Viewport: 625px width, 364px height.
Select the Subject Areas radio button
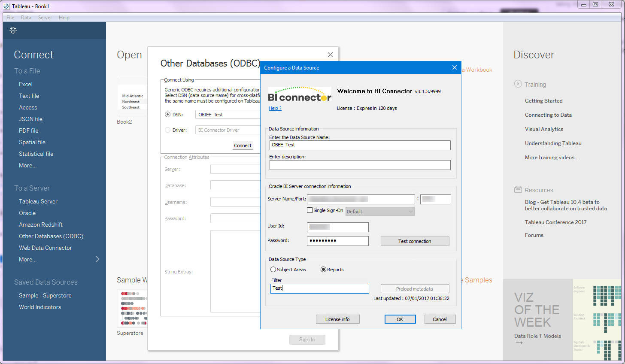273,269
